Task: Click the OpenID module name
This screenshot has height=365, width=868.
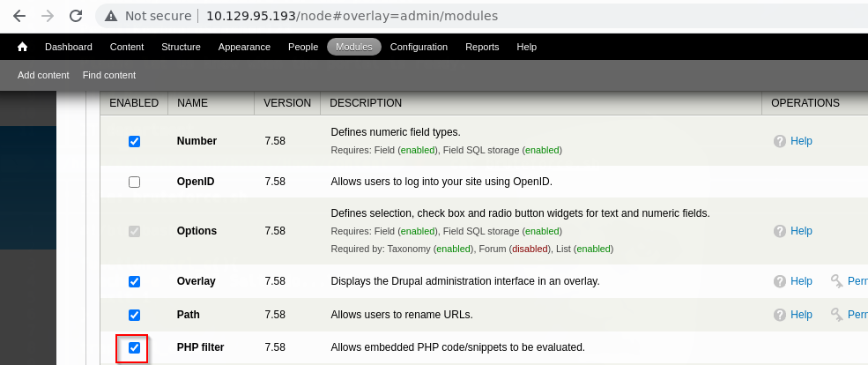Action: [x=196, y=182]
